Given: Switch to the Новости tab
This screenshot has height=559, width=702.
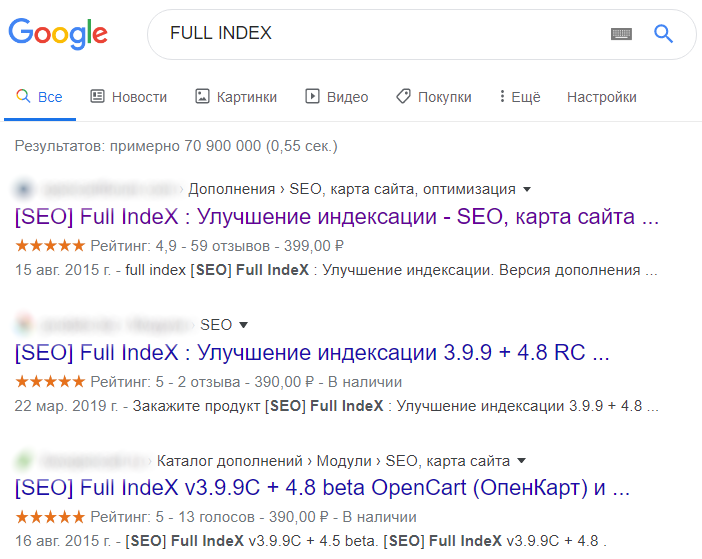Looking at the screenshot, I should [x=128, y=97].
